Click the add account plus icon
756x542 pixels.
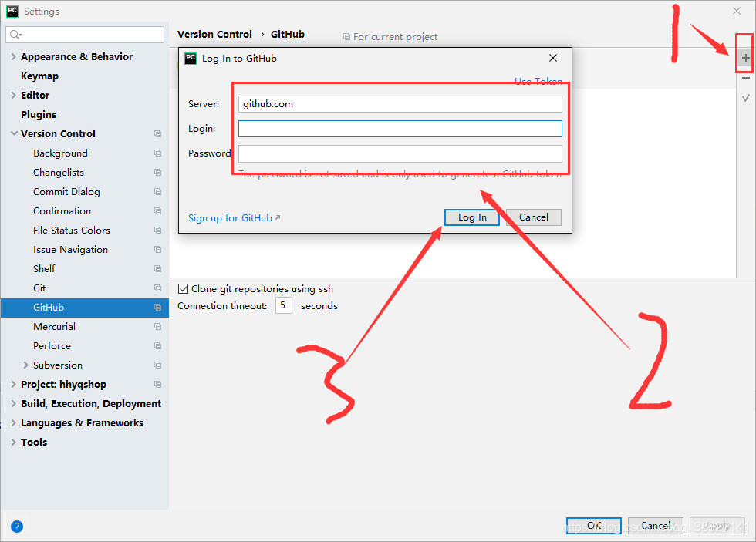click(745, 59)
